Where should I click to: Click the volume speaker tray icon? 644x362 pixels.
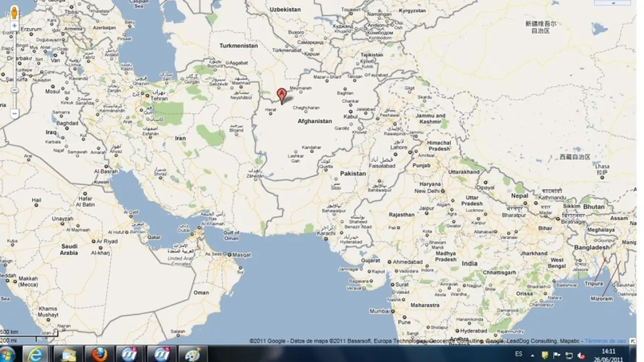pyautogui.click(x=581, y=355)
